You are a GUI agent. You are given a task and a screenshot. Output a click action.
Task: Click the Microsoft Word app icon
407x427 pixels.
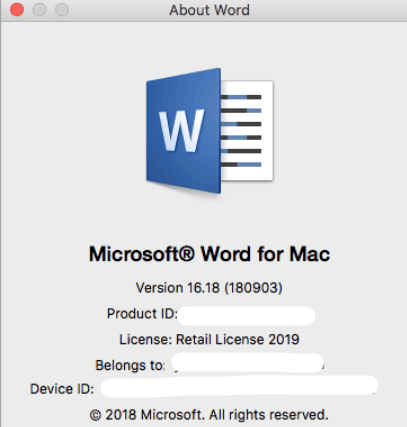[x=210, y=131]
